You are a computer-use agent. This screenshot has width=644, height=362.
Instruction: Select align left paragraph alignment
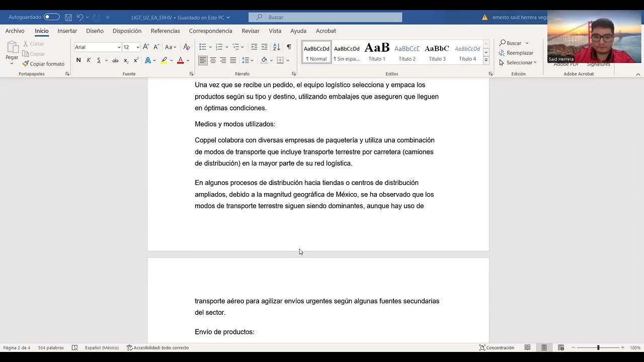203,60
